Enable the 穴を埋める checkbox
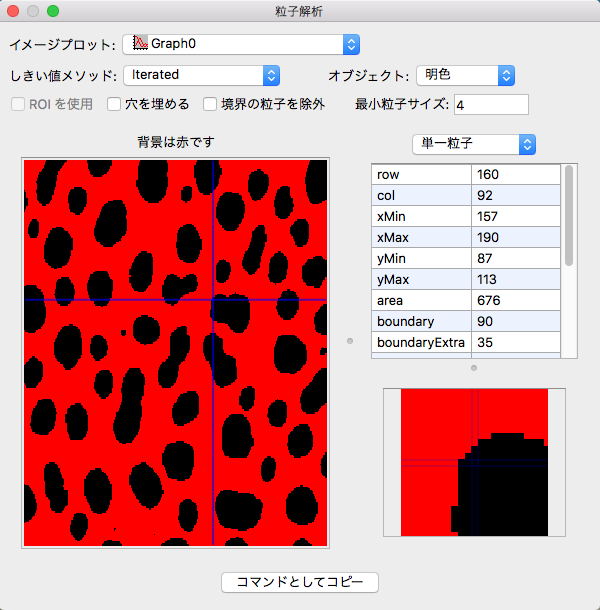The height and width of the screenshot is (610, 600). click(114, 104)
